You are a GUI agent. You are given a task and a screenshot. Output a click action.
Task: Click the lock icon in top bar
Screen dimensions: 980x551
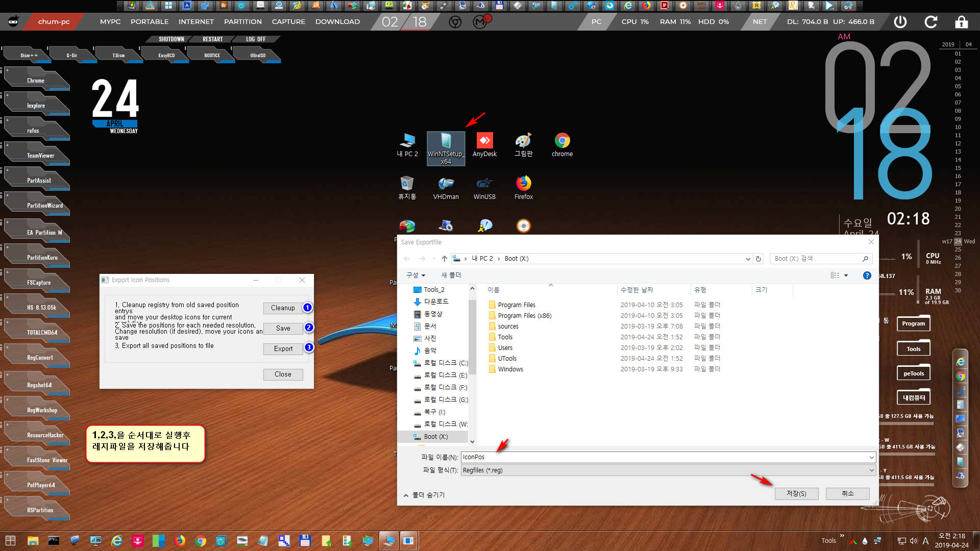pyautogui.click(x=962, y=22)
